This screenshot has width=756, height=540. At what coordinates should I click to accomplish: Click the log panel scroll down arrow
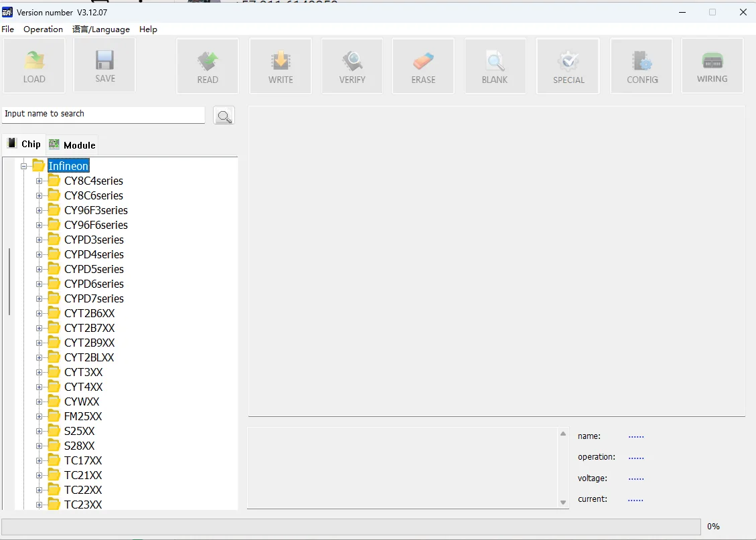coord(562,503)
